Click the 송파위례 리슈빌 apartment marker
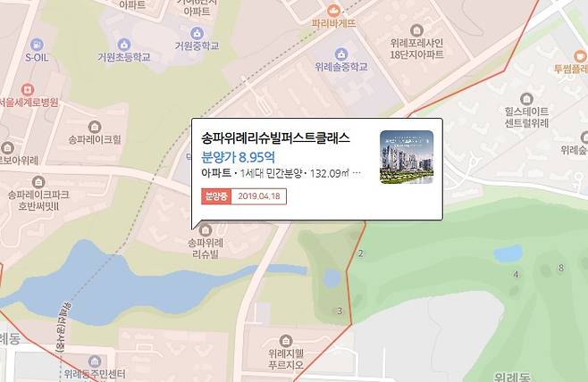 (206, 230)
